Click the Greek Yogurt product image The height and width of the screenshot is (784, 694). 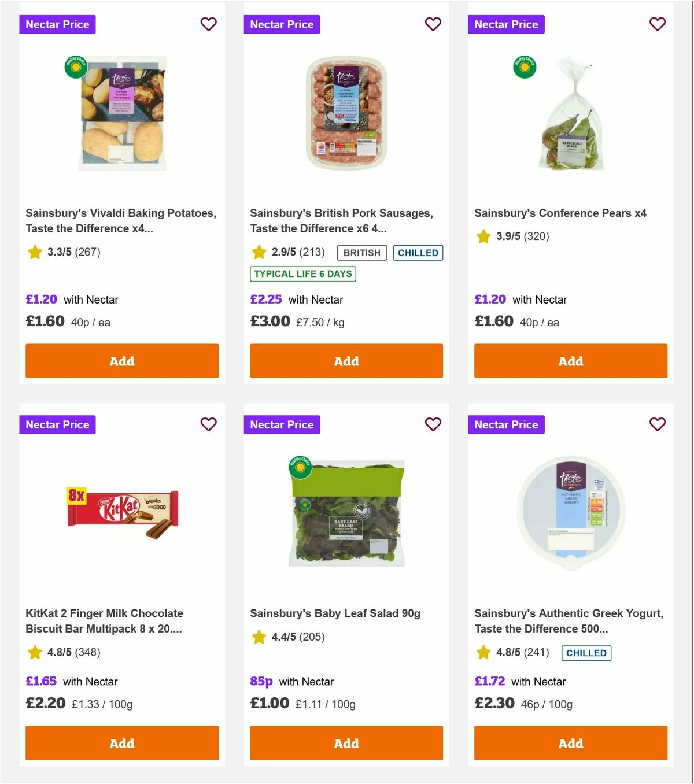click(570, 512)
